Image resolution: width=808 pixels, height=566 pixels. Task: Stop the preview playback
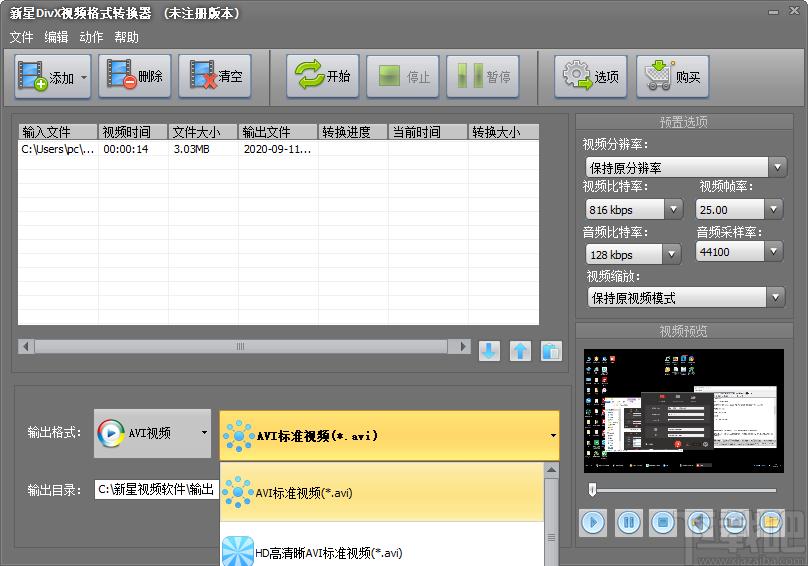click(663, 523)
